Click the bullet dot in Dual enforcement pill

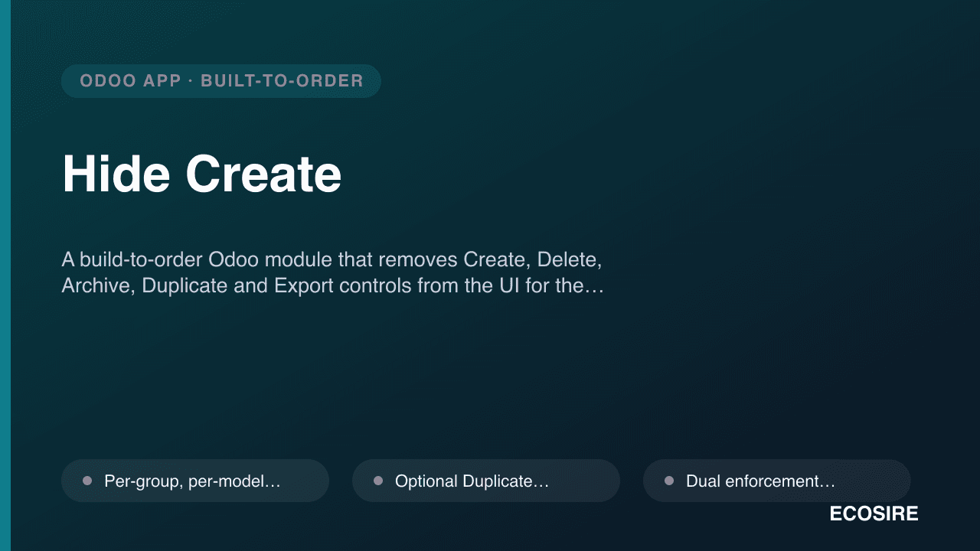click(669, 481)
